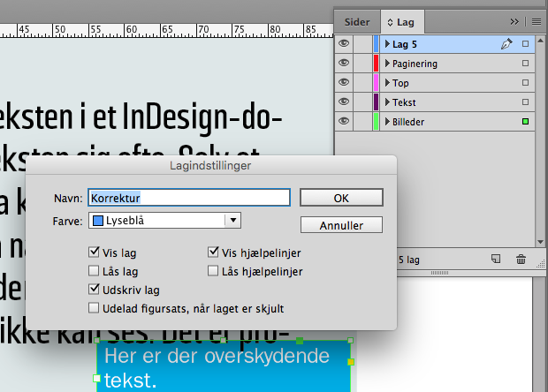The image size is (548, 392).
Task: Switch to the Sider tab
Action: click(x=357, y=19)
